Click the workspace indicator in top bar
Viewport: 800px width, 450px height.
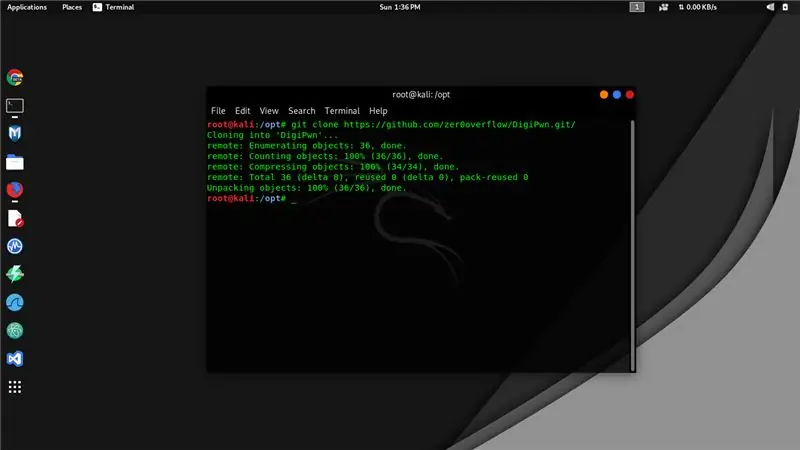[x=637, y=7]
